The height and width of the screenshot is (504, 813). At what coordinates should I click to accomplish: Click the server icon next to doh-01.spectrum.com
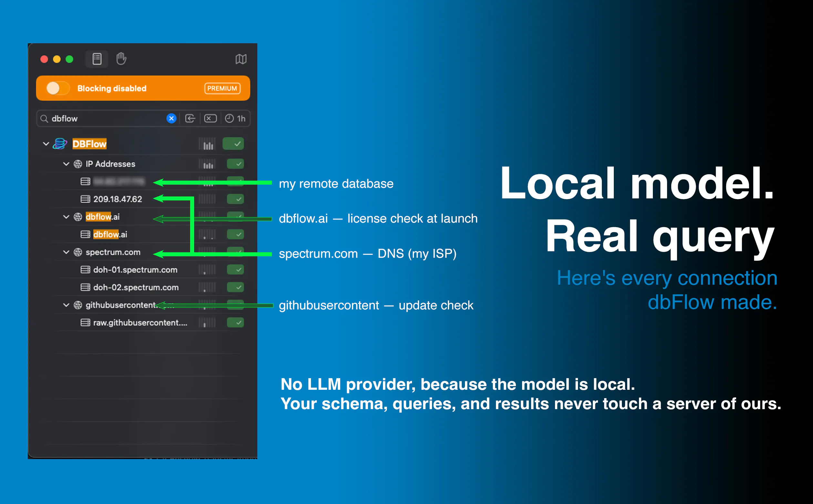tap(85, 270)
